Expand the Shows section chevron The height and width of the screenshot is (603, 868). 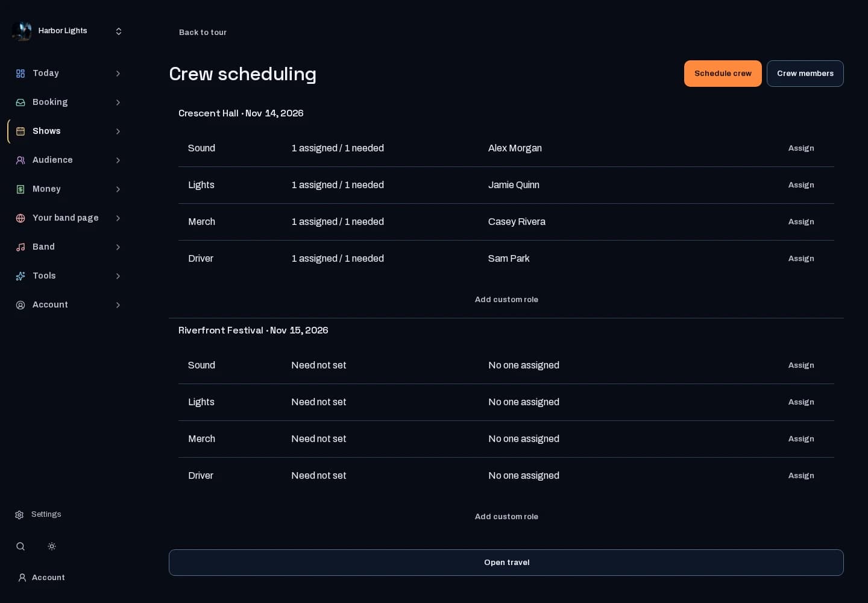point(118,131)
